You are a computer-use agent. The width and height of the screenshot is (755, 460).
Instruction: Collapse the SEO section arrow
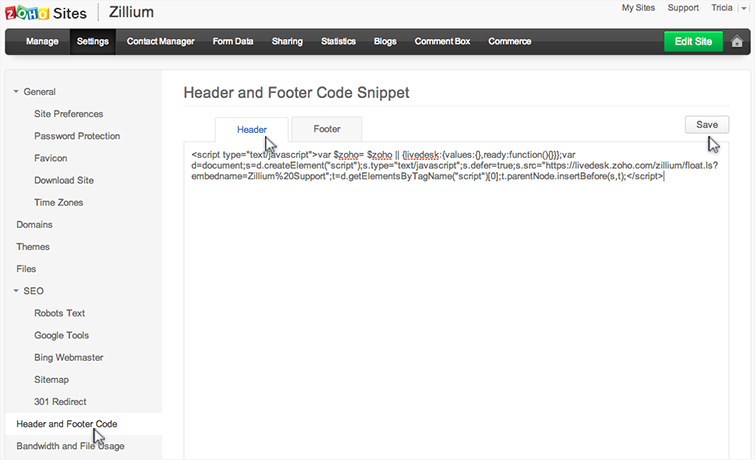(16, 291)
